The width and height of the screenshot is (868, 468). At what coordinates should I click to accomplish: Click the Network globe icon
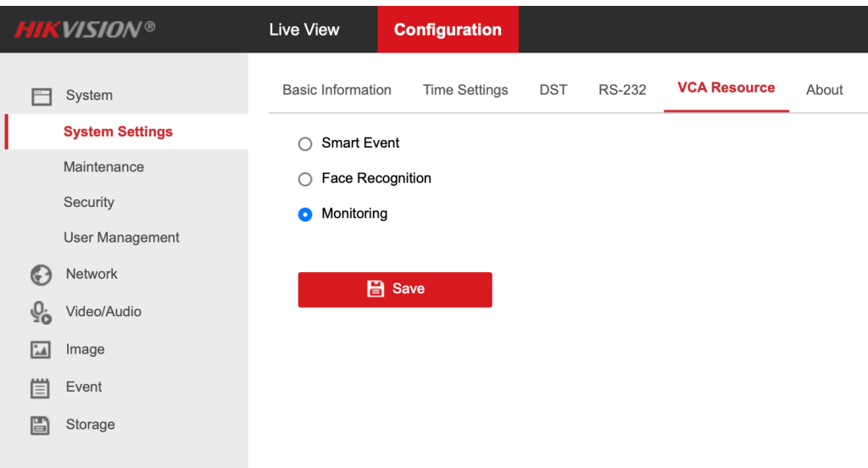(41, 275)
